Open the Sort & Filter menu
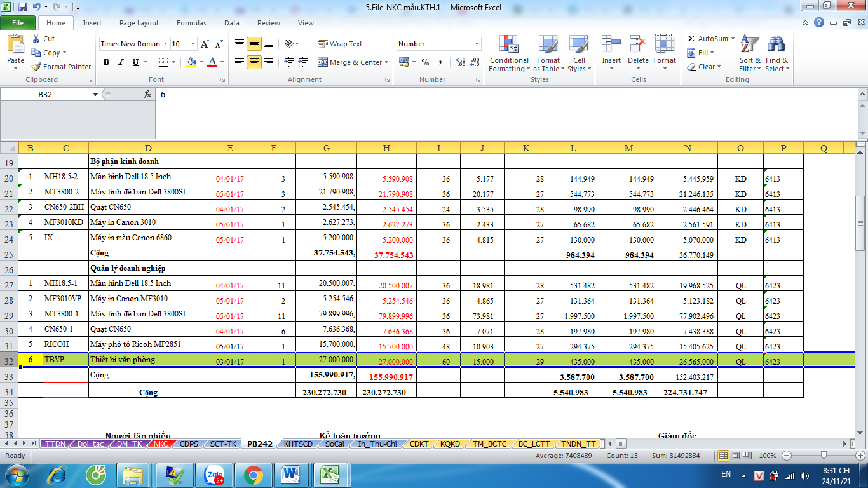This screenshot has height=488, width=868. (x=750, y=53)
